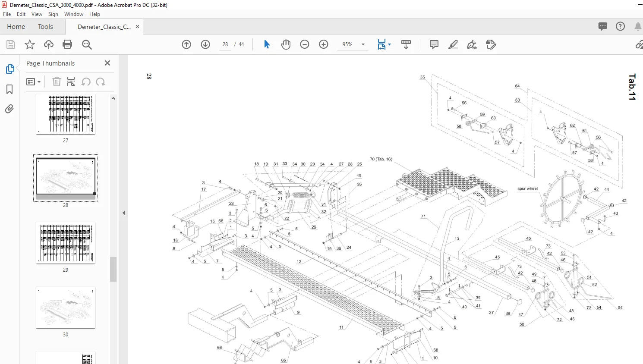Go to the previous page arrow
This screenshot has height=364, width=643.
point(186,44)
